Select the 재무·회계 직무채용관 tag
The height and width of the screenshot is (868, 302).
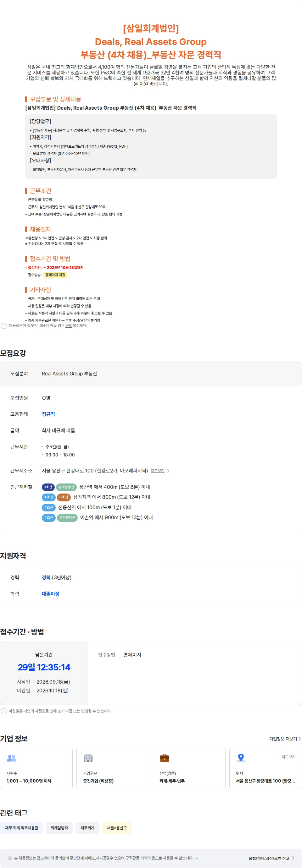tap(22, 828)
